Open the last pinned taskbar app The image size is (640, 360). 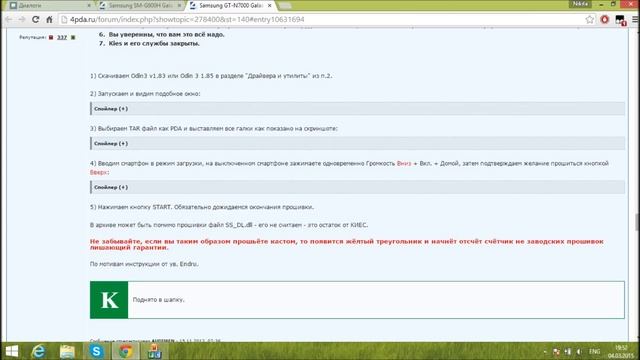point(155,351)
